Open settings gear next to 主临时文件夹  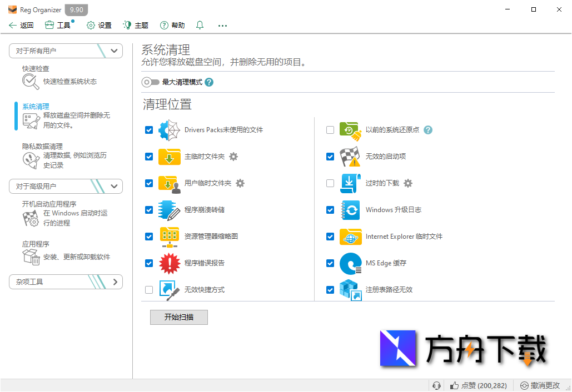233,157
